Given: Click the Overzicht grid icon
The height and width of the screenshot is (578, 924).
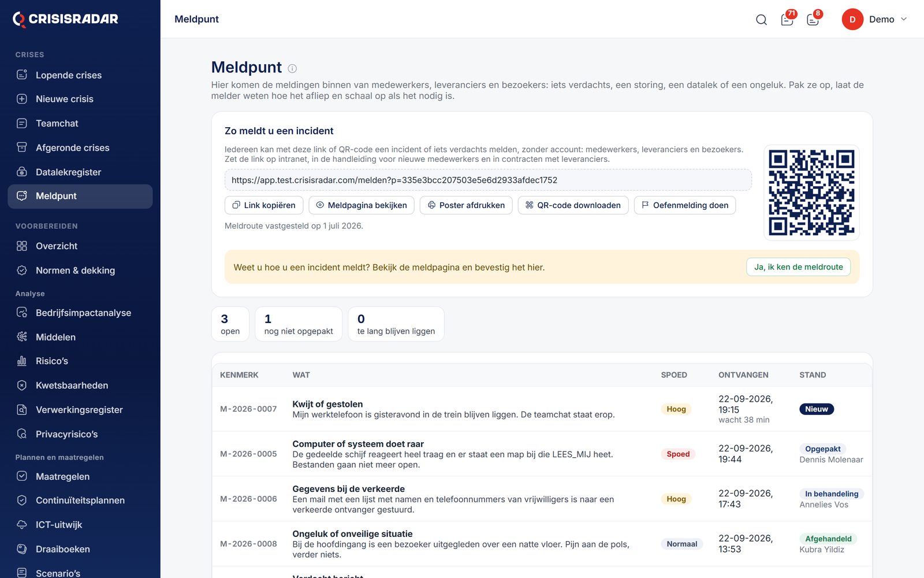Looking at the screenshot, I should click(x=22, y=246).
